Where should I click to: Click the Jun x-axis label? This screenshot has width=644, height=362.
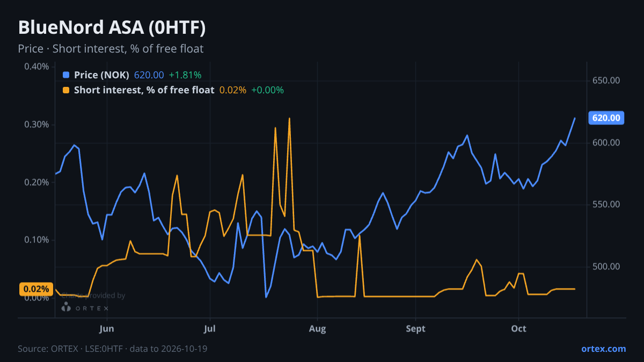click(x=107, y=328)
